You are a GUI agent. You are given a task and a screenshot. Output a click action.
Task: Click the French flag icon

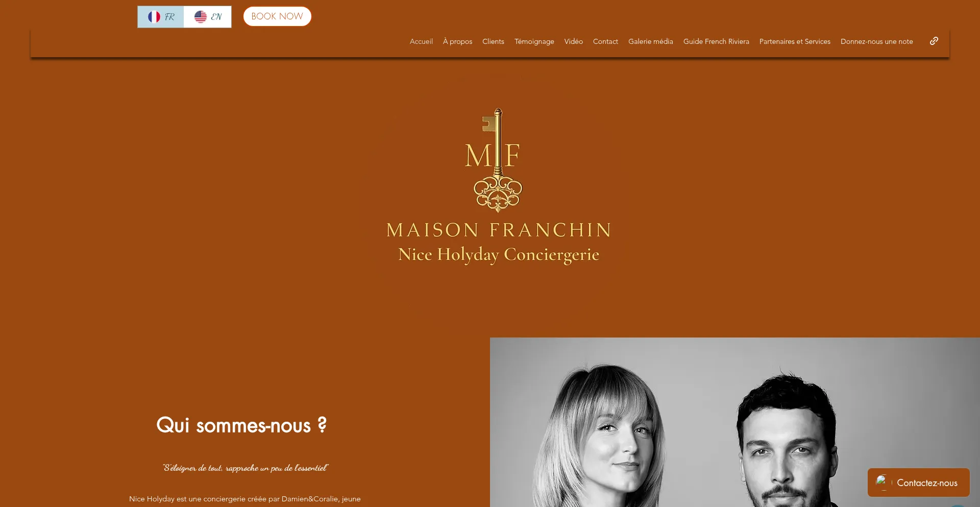click(154, 17)
